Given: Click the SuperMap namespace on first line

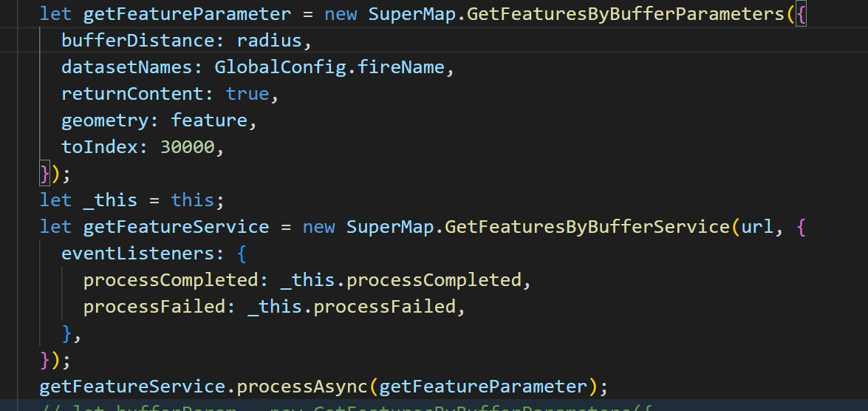Looking at the screenshot, I should click(412, 14).
